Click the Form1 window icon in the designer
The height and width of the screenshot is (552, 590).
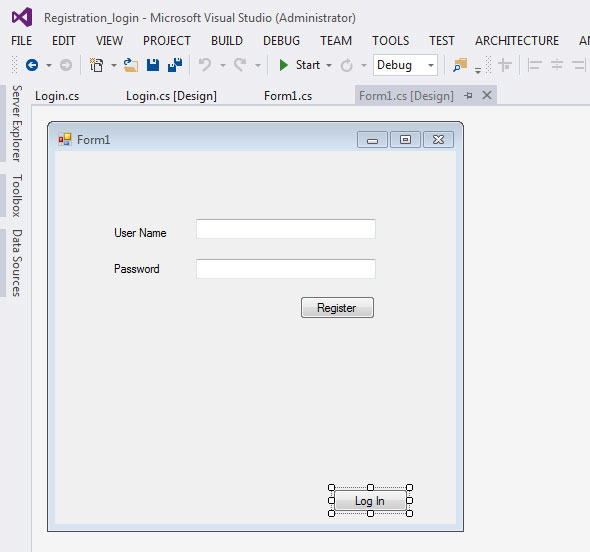(x=65, y=140)
